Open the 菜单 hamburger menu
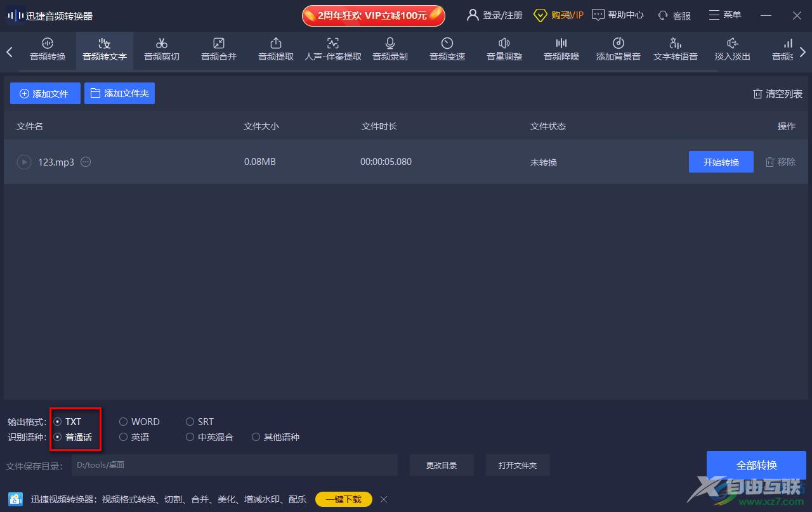 click(725, 15)
